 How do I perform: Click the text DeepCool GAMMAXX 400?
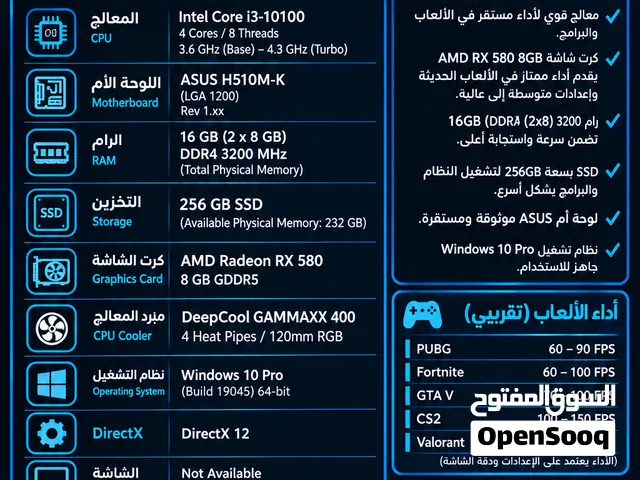pos(269,317)
